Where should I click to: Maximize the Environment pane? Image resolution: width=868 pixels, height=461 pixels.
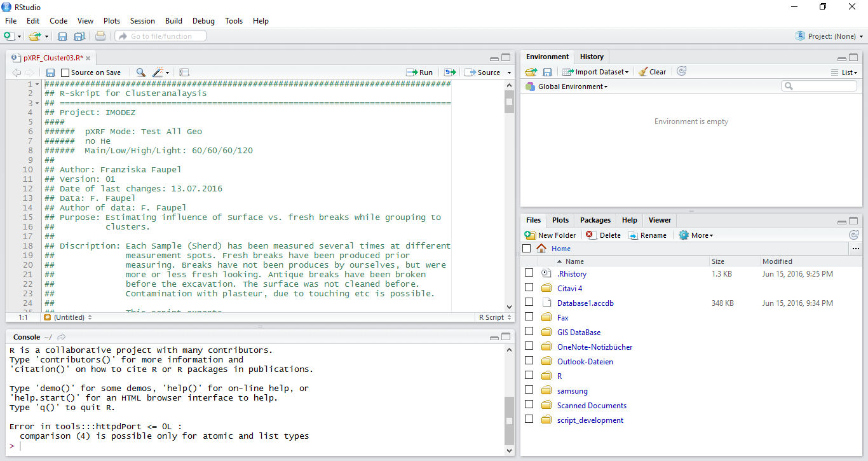(853, 57)
